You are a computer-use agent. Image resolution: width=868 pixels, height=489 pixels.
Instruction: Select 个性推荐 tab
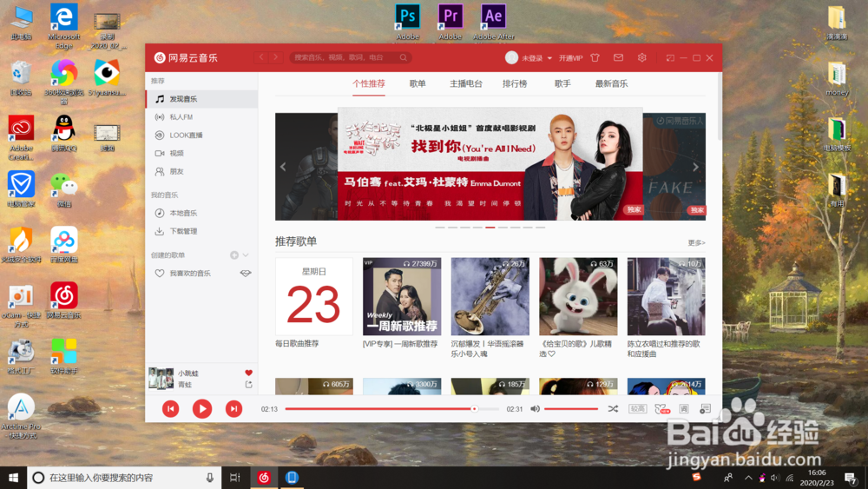[369, 83]
